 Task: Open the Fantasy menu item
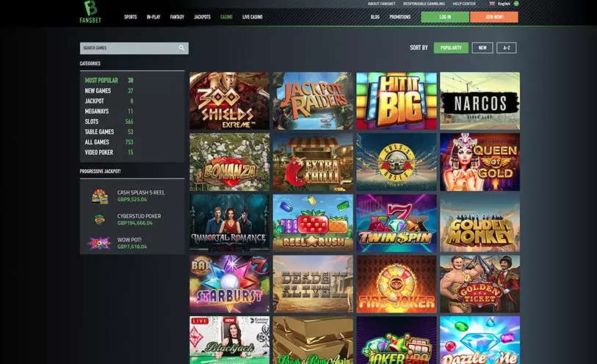[177, 17]
